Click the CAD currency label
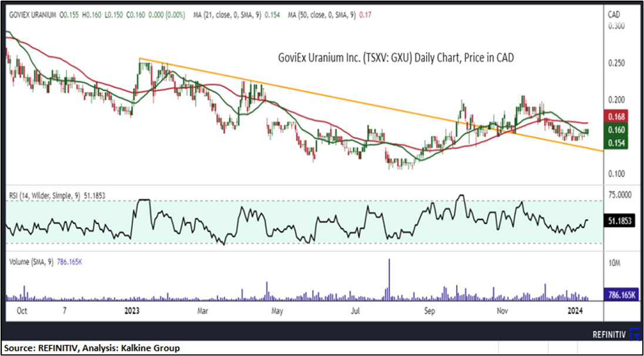The width and height of the screenshot is (644, 356). (x=613, y=15)
